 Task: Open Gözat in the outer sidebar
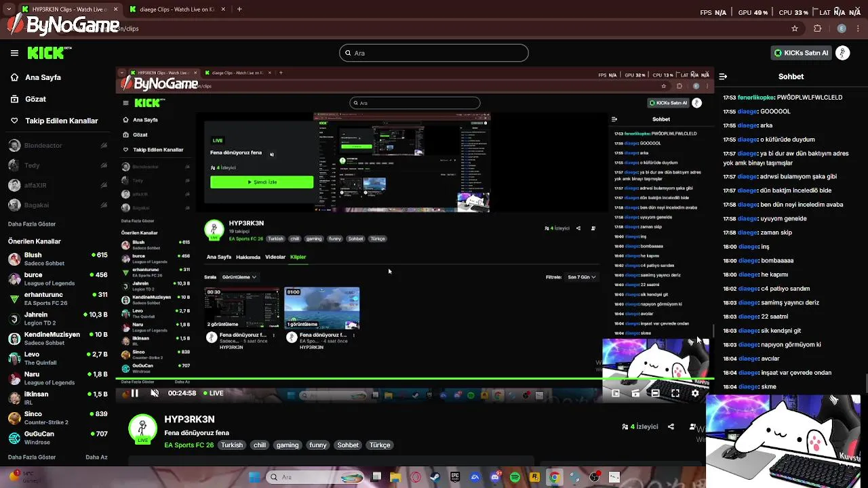coord(28,99)
